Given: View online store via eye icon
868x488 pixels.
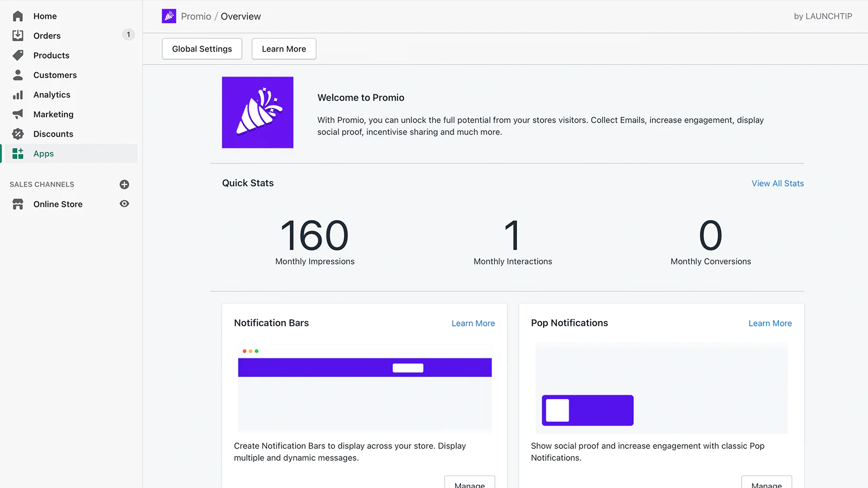Looking at the screenshot, I should 124,204.
